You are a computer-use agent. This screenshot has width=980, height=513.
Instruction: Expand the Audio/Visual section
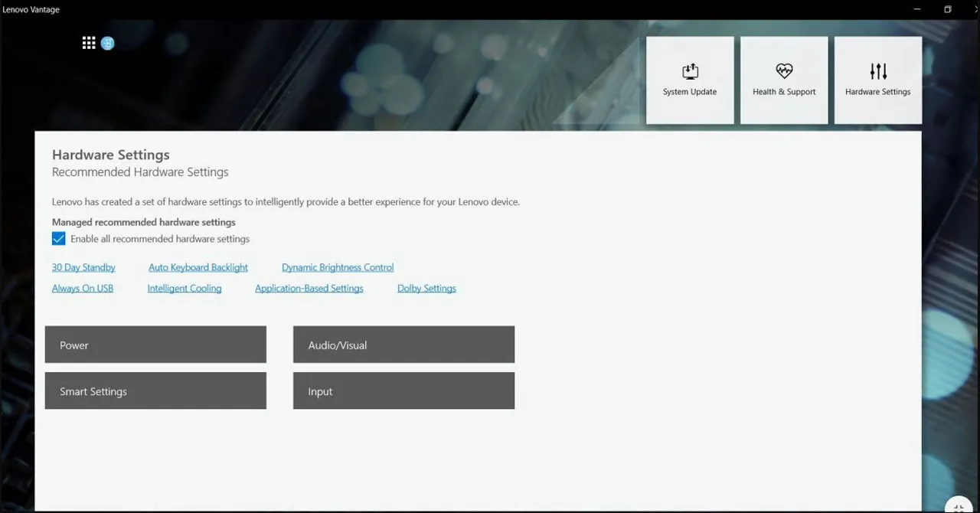click(403, 345)
